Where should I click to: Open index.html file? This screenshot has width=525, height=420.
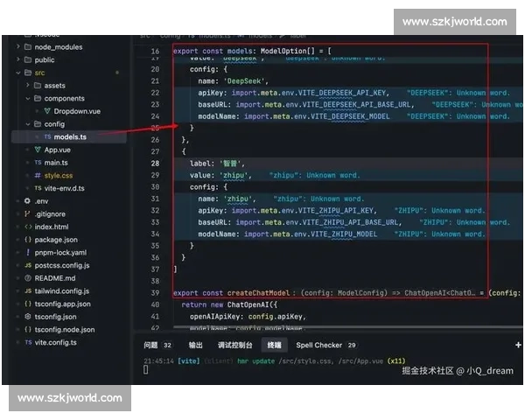click(52, 227)
